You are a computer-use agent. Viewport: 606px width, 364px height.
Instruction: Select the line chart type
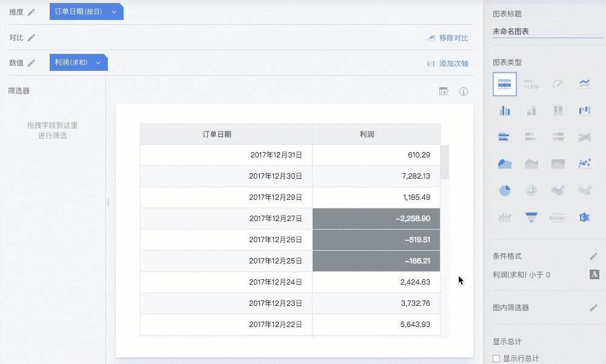(584, 83)
